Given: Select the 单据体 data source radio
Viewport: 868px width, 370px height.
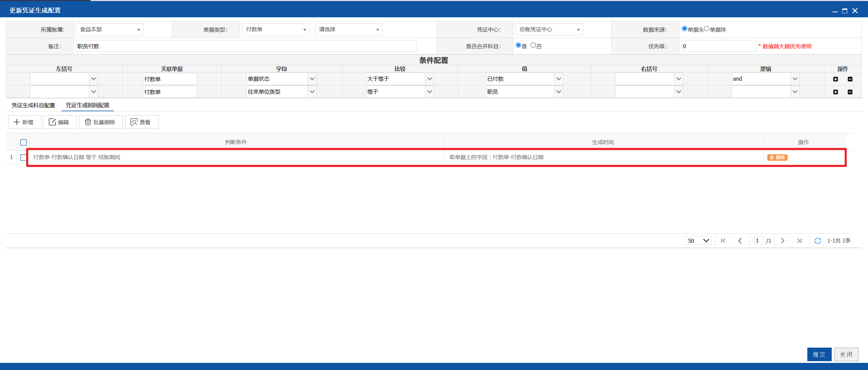Looking at the screenshot, I should (707, 29).
